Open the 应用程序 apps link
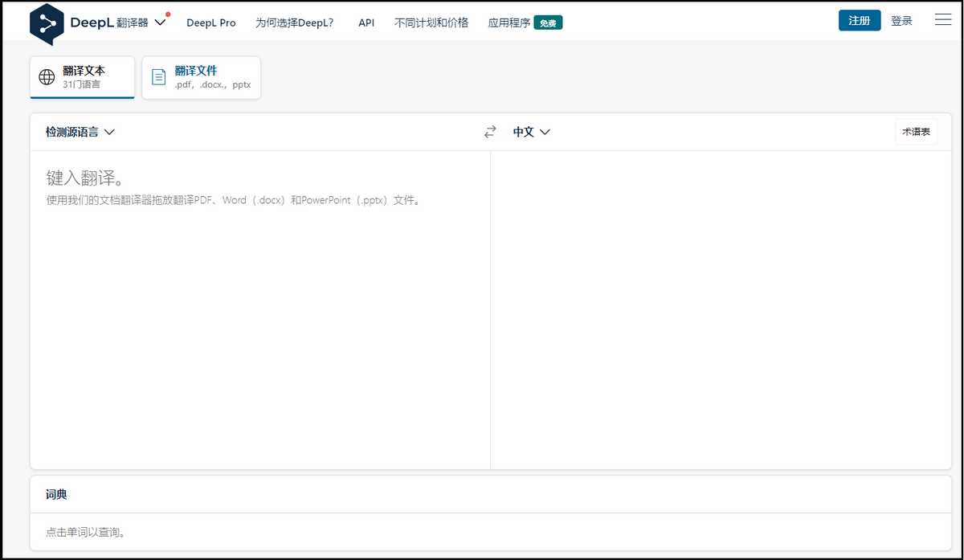Image resolution: width=964 pixels, height=560 pixels. pyautogui.click(x=509, y=22)
